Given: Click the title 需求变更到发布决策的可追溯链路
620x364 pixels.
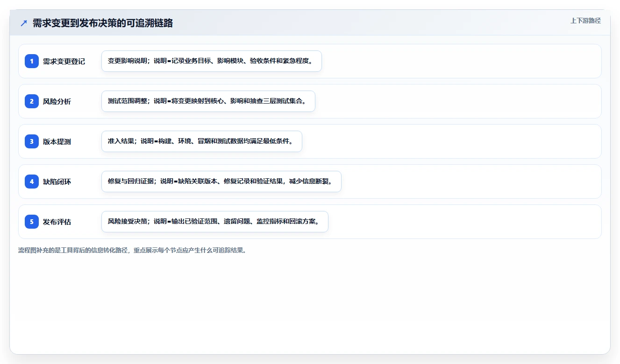Looking at the screenshot, I should (x=103, y=23).
